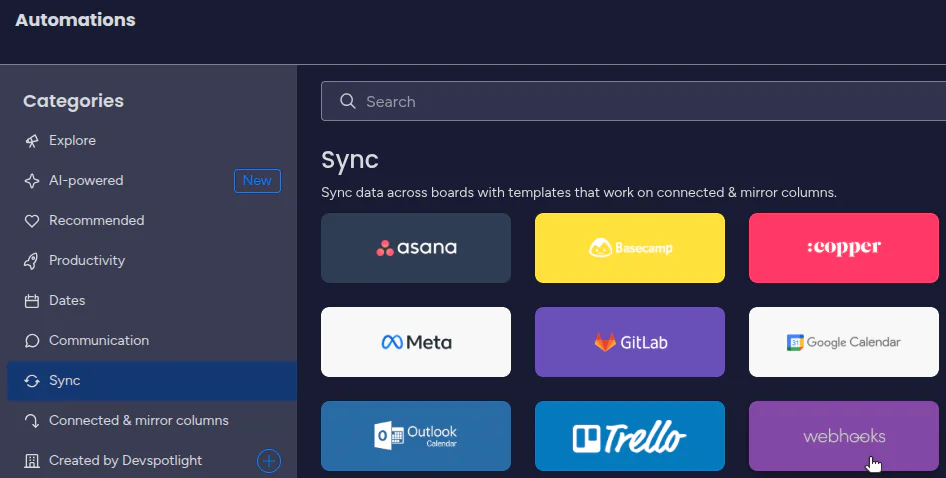This screenshot has height=478, width=946.
Task: Open the Asana integration card
Action: [416, 248]
